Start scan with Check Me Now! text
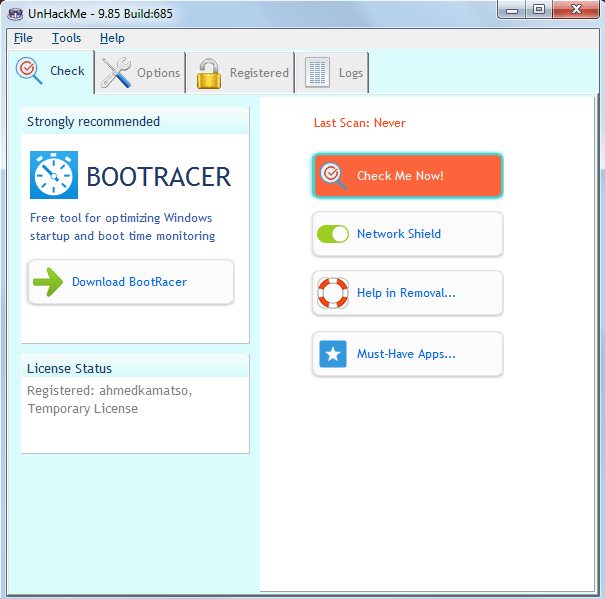 tap(400, 176)
